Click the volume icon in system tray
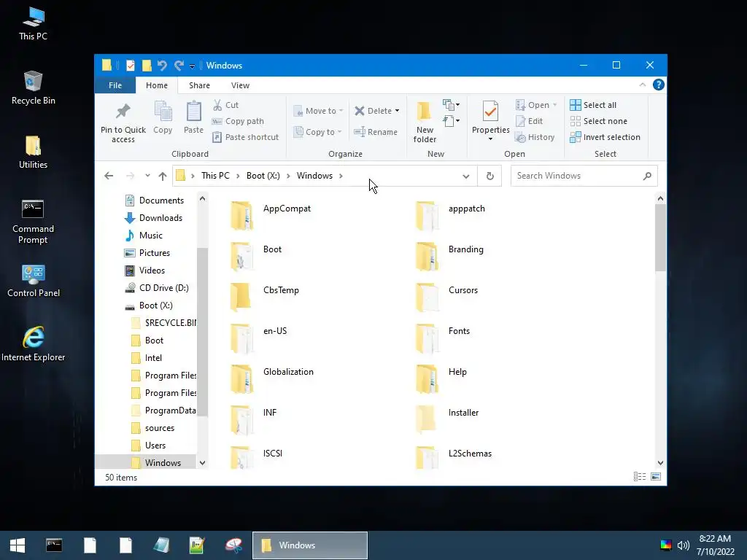 coord(683,545)
